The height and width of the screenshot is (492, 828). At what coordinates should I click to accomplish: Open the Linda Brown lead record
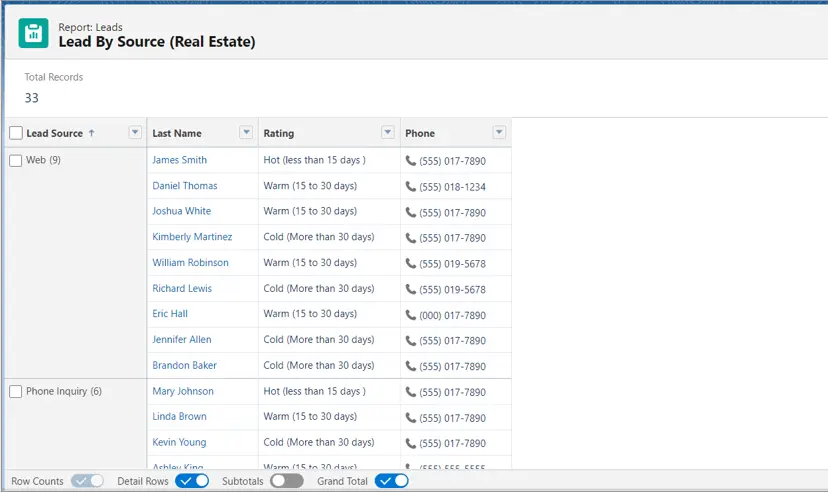tap(180, 417)
